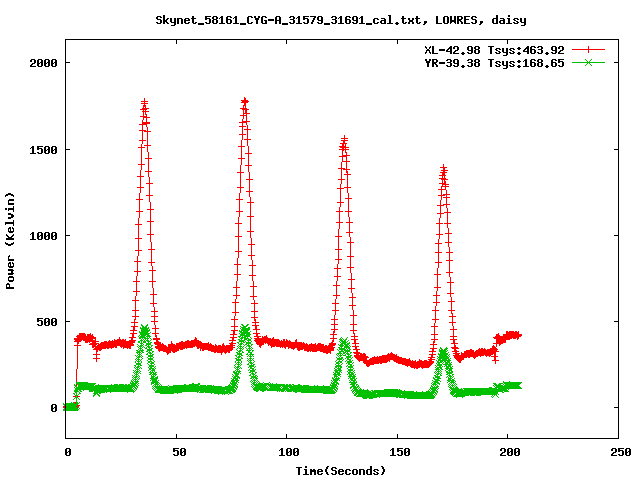Click the tip of the first red peak near 35 seconds
Viewport: 640px width, 480px height.
[144, 102]
